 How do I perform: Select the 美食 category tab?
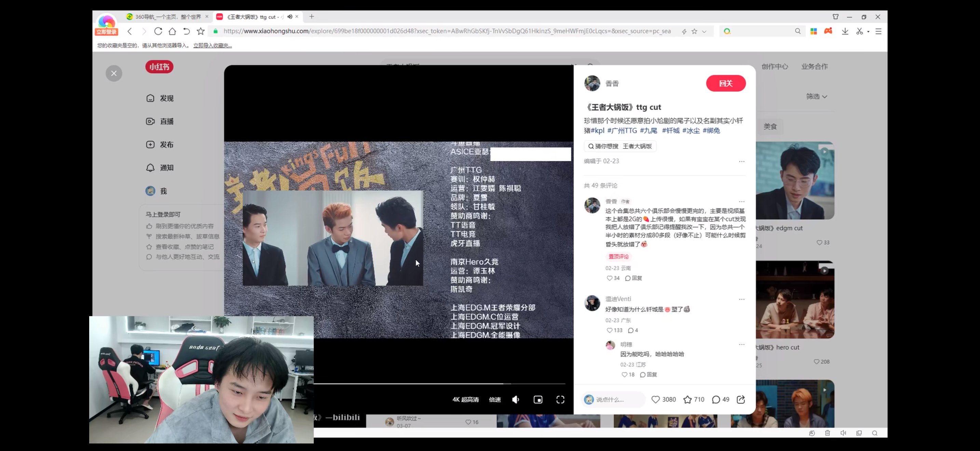click(x=770, y=126)
